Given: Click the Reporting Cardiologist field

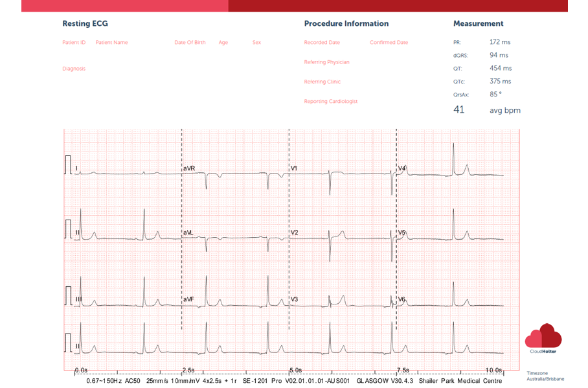Looking at the screenshot, I should [330, 102].
